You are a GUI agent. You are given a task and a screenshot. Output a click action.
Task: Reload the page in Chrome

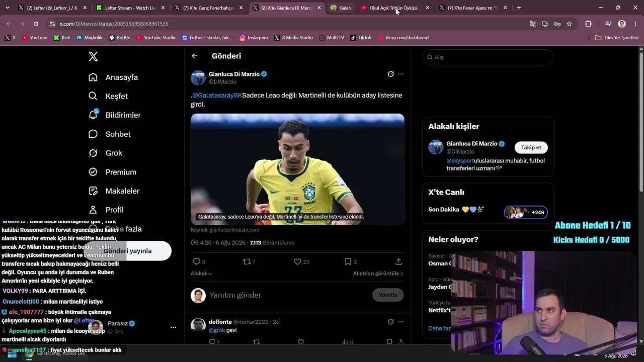point(36,24)
